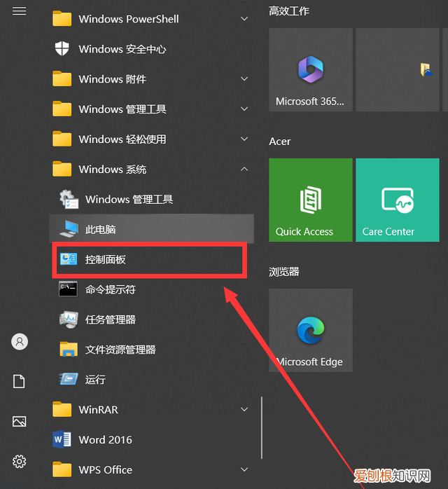Launch Word 2016 from the list
Viewport: 448px width, 489px height.
(151, 439)
